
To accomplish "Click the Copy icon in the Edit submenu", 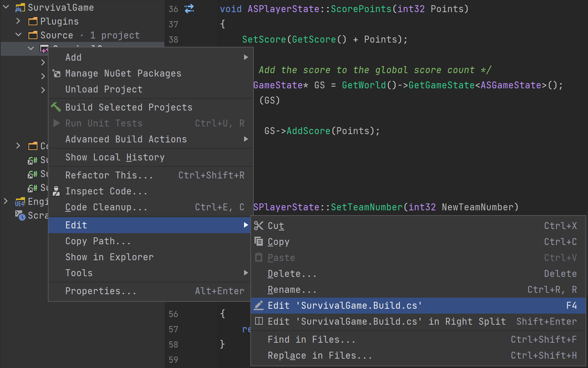I will coord(259,242).
